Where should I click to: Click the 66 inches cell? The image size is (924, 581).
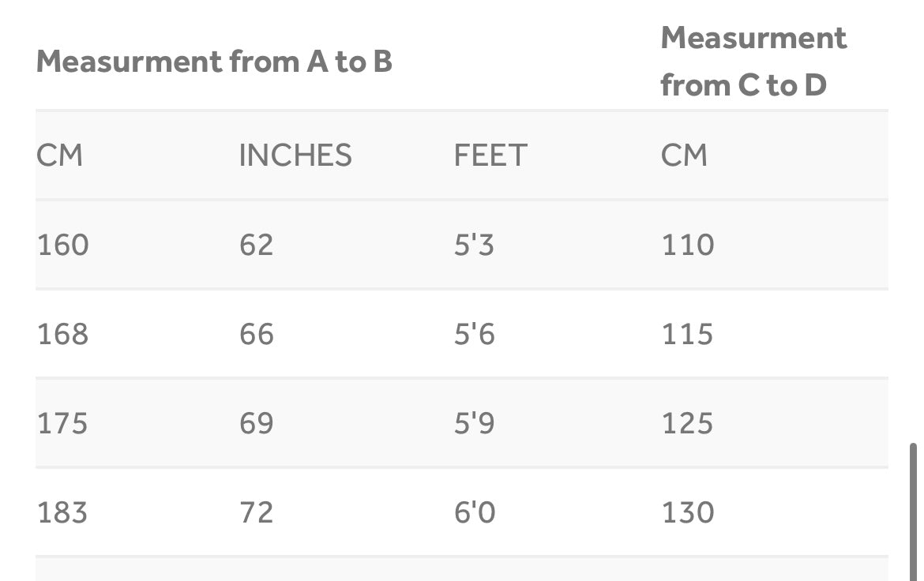[257, 334]
